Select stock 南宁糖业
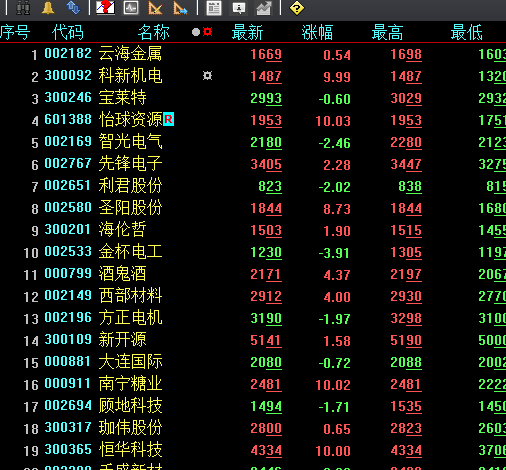 130,384
